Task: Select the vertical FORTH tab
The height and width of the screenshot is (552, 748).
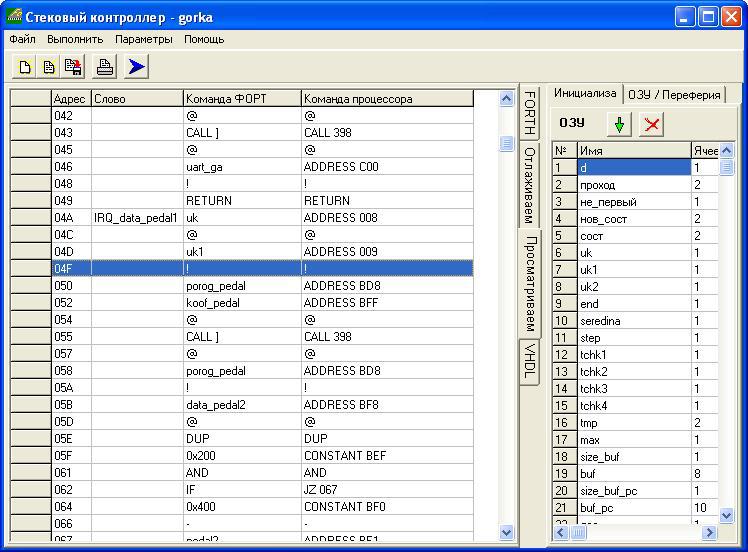Action: [530, 113]
